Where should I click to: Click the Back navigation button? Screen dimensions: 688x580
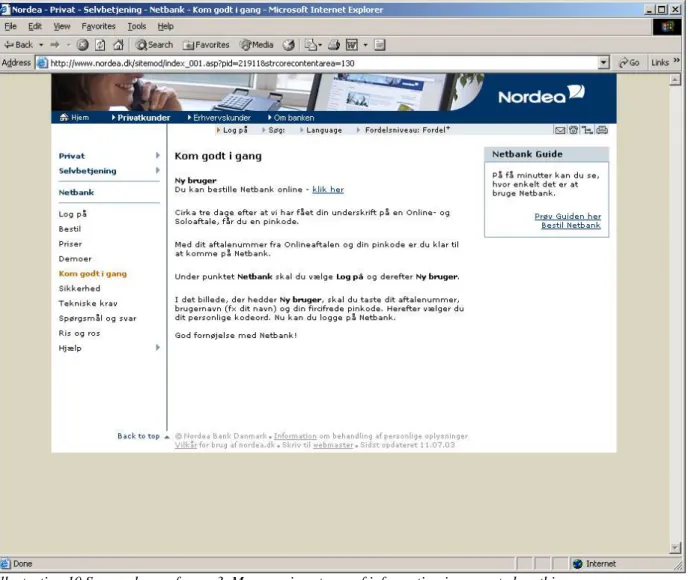coord(18,45)
